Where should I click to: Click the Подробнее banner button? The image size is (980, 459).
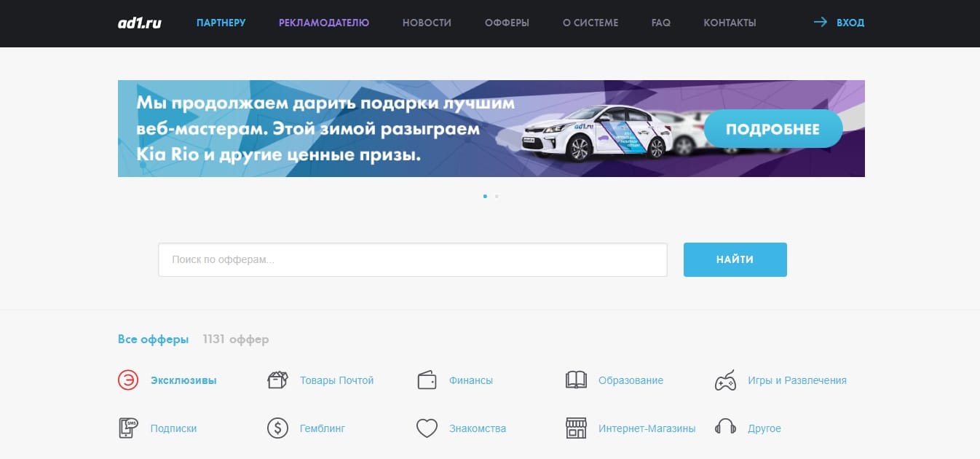[772, 130]
